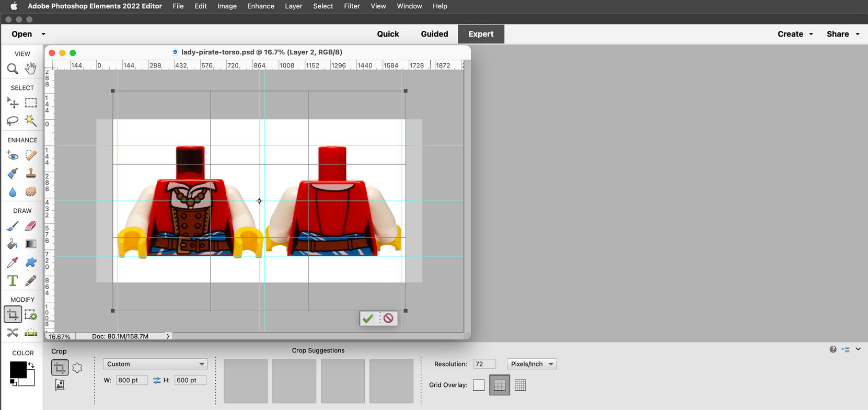This screenshot has width=868, height=410.
Task: Select the Zoom tool
Action: [x=13, y=69]
